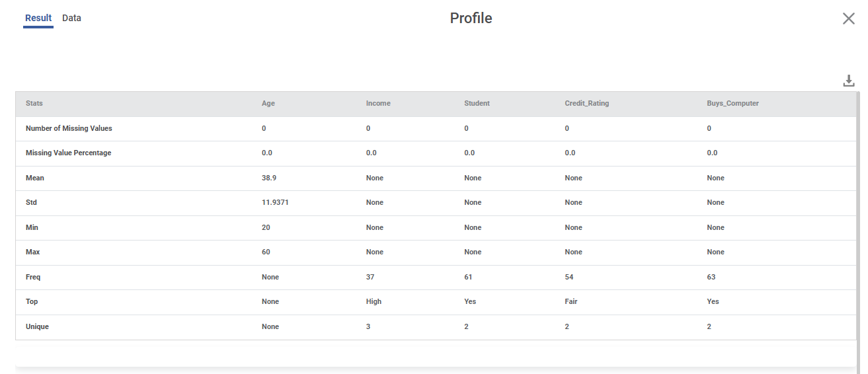The image size is (868, 374).
Task: Click the Std value 11.9371
Action: [x=275, y=203]
